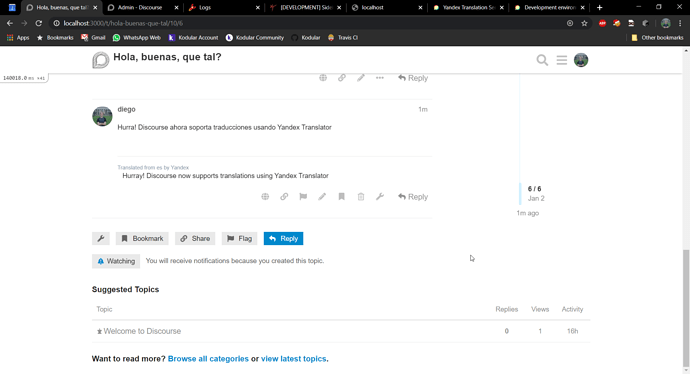The width and height of the screenshot is (690, 374).
Task: Click the topic Flag button
Action: pos(239,238)
